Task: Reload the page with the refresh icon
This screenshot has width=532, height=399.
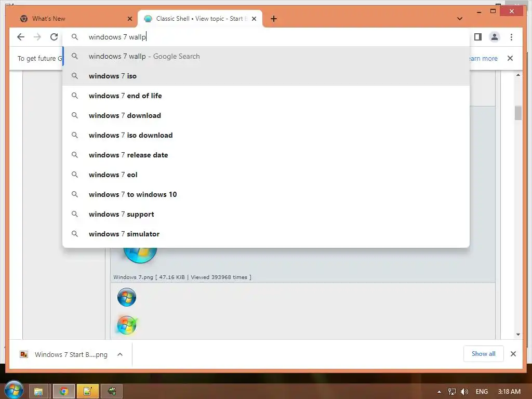Action: [54, 37]
